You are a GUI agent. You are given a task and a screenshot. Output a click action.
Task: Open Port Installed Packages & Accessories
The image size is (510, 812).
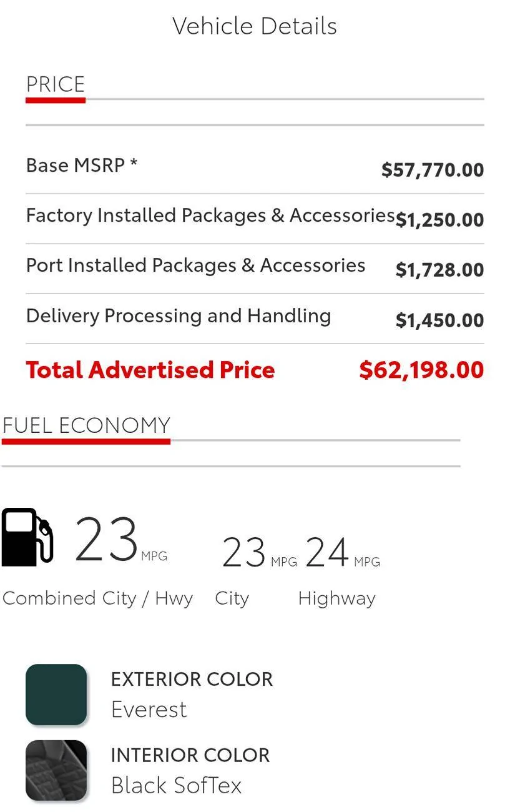tap(195, 265)
